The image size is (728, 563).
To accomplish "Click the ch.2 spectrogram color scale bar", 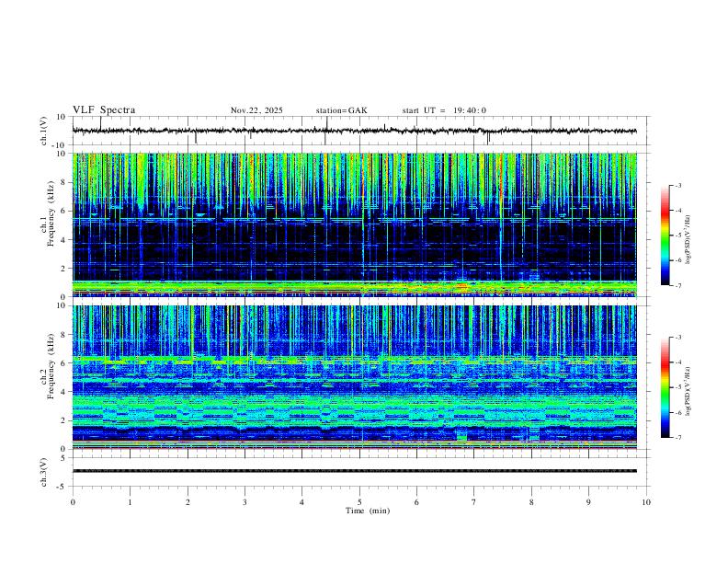I will (x=665, y=387).
